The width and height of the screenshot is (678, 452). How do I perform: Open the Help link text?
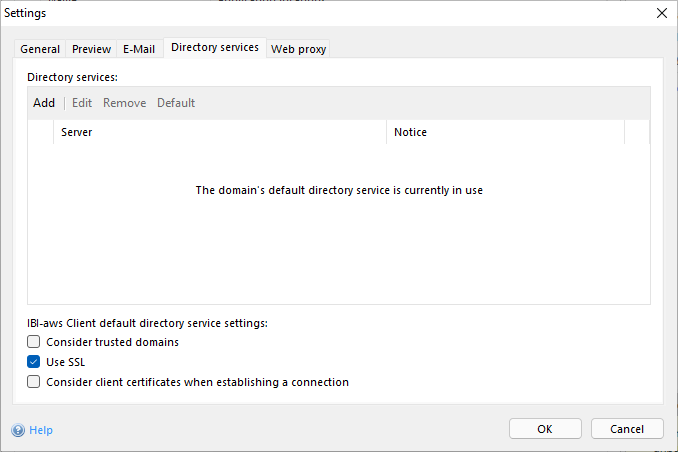pos(41,430)
